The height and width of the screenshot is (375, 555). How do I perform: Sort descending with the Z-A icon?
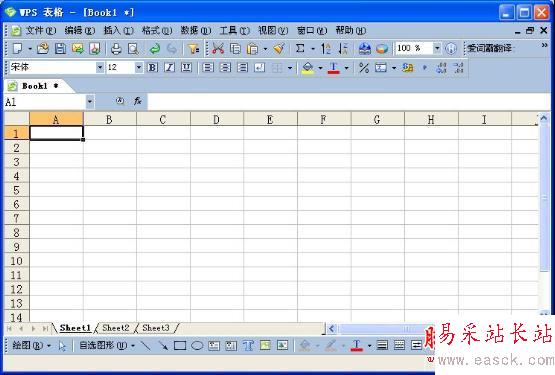(x=343, y=49)
